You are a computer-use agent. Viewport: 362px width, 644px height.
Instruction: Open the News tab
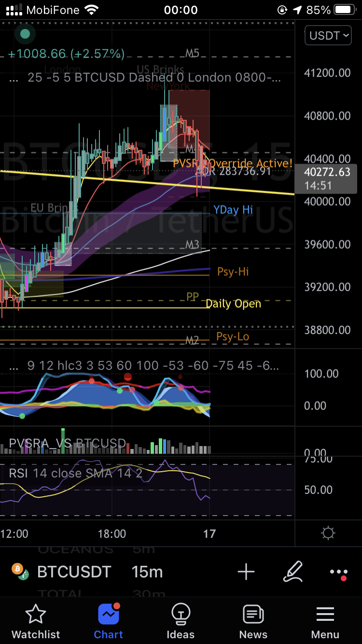(x=253, y=621)
